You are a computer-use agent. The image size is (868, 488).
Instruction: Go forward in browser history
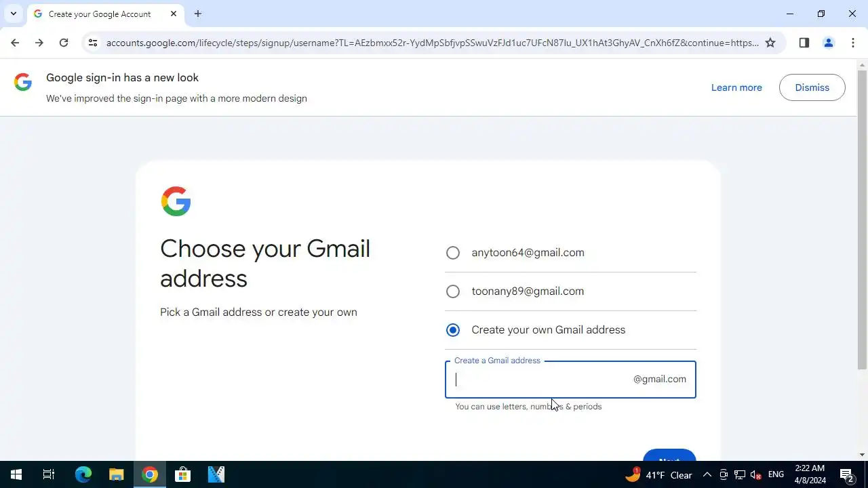(39, 43)
